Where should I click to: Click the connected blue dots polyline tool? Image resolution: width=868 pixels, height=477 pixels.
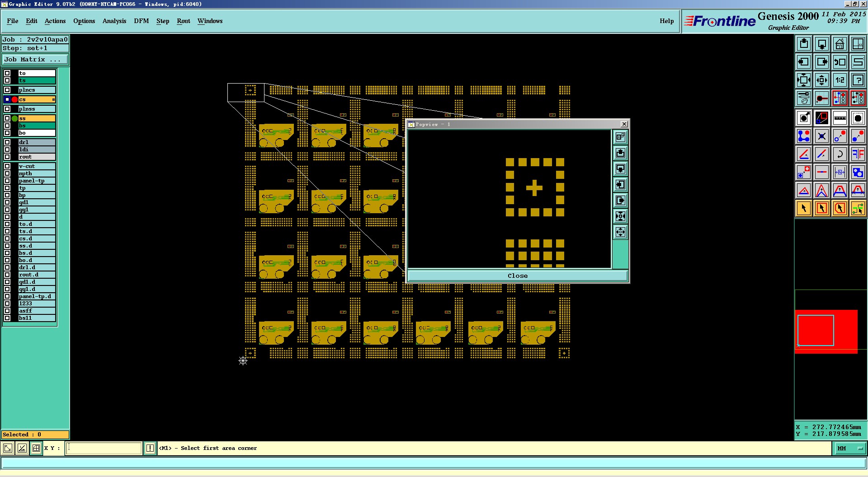pyautogui.click(x=804, y=136)
